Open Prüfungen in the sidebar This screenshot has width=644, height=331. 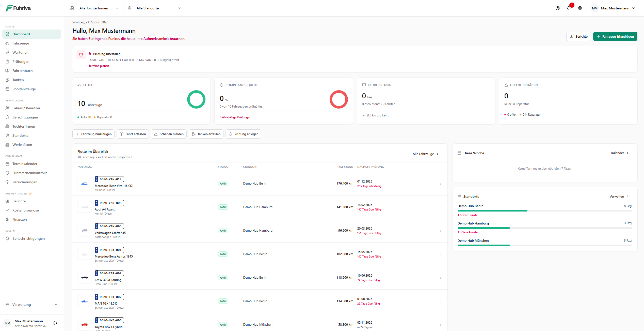click(32, 62)
